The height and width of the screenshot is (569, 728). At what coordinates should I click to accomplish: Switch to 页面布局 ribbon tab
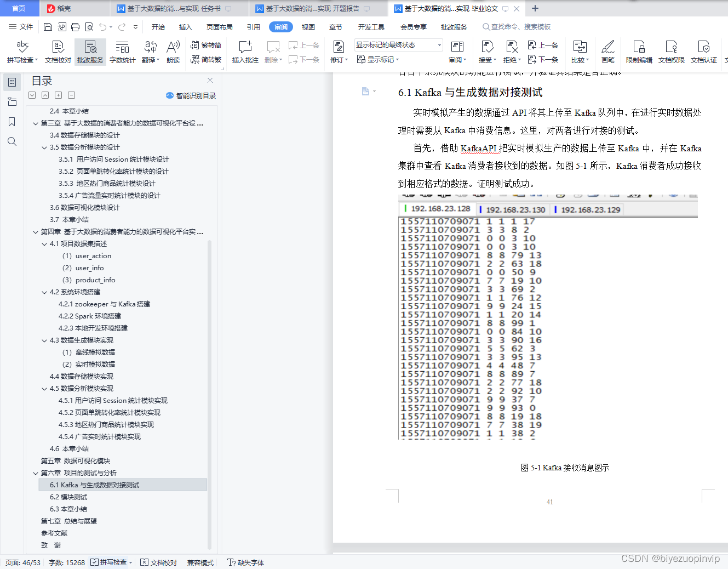tap(220, 27)
